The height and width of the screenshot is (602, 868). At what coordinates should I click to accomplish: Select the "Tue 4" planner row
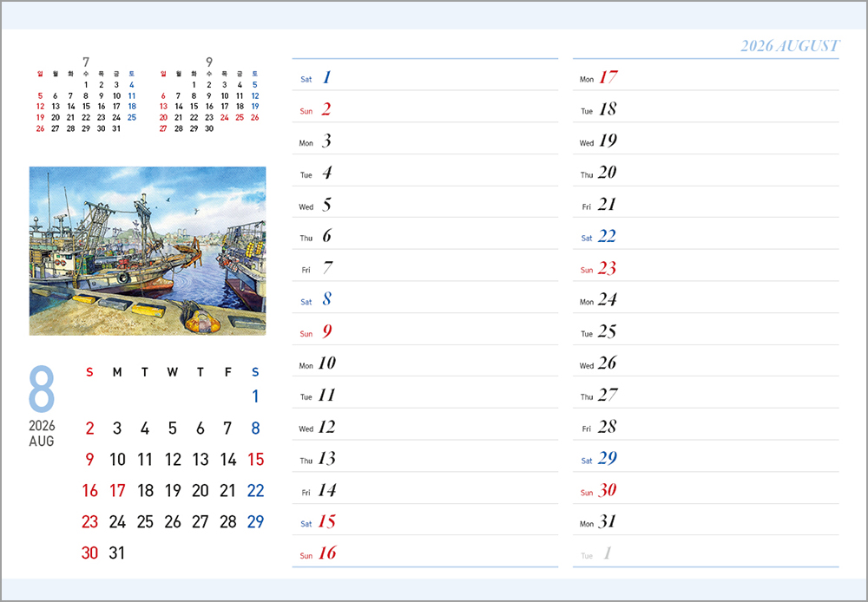click(424, 170)
